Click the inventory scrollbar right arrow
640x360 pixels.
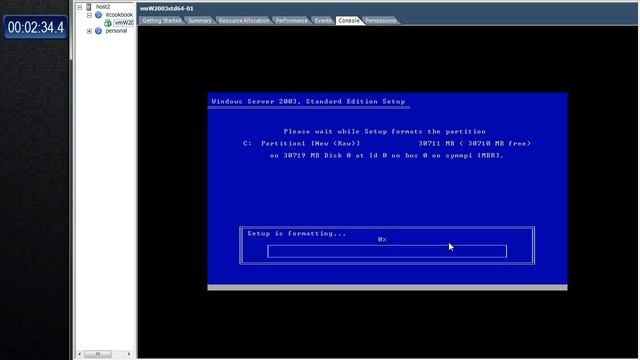[x=129, y=354]
